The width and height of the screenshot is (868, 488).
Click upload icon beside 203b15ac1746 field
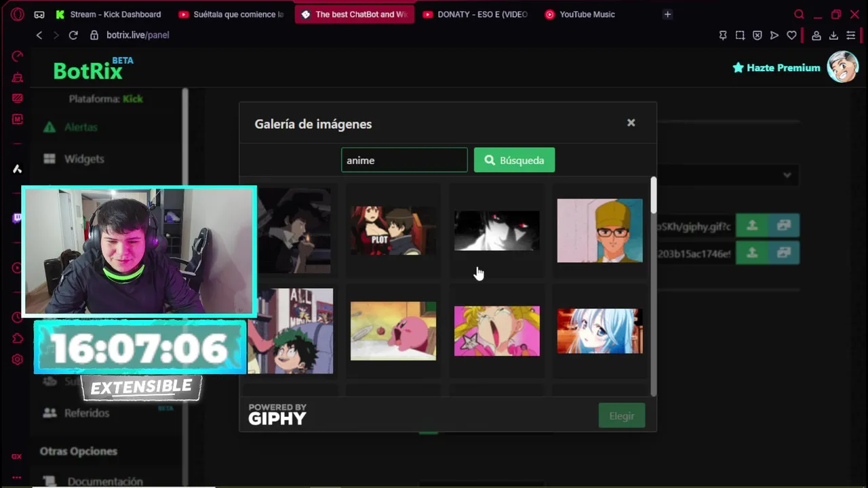(752, 253)
